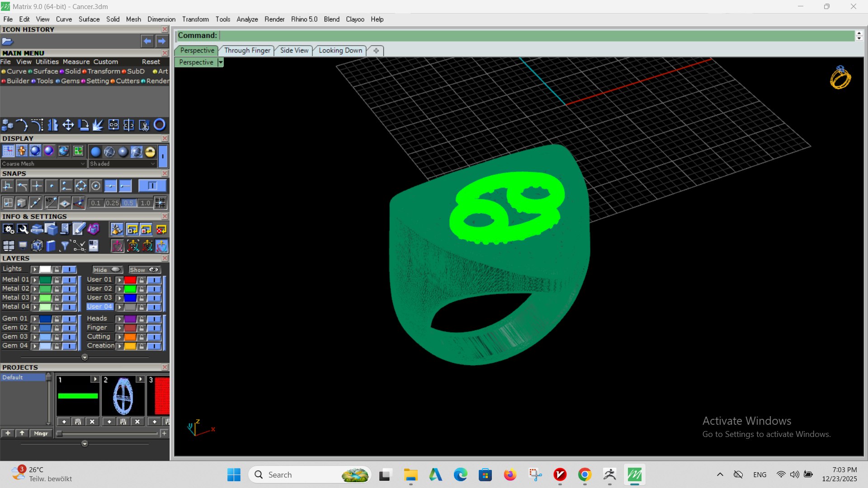868x488 pixels.
Task: Click the Hide layers button
Action: 107,270
